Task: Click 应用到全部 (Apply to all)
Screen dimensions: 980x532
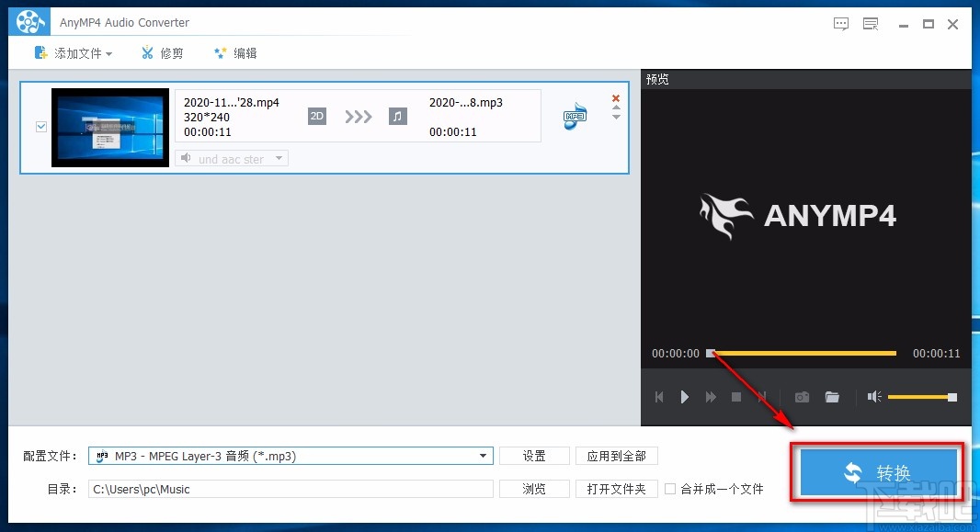Action: (x=617, y=456)
